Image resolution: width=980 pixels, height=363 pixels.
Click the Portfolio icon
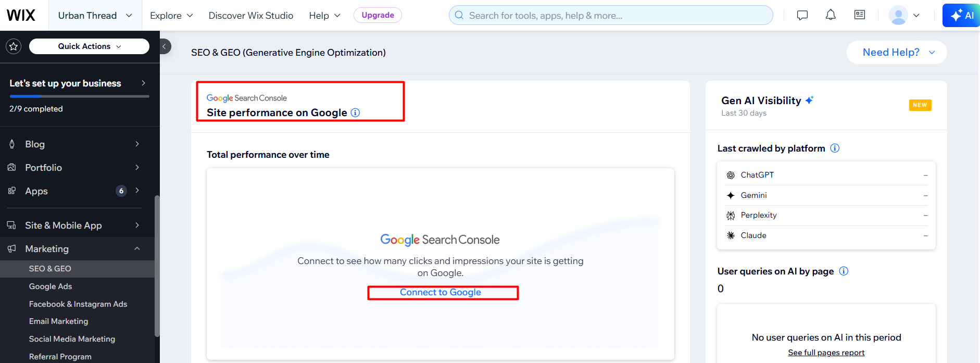point(12,167)
